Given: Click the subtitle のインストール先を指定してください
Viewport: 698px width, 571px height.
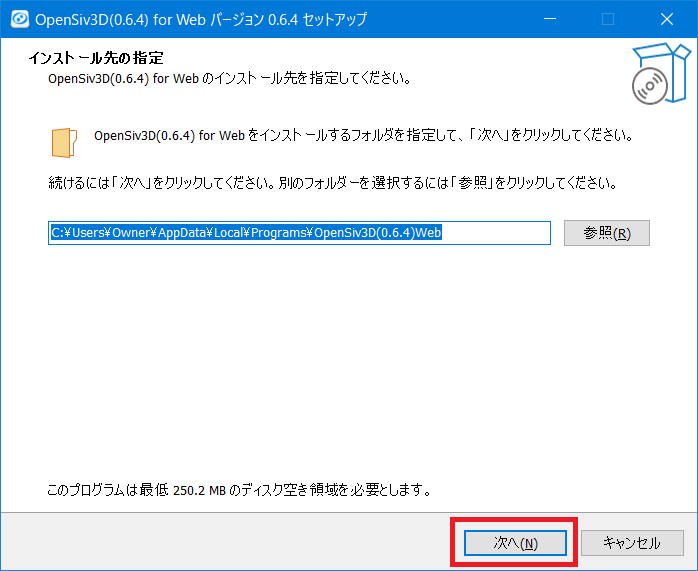Looking at the screenshot, I should point(229,78).
